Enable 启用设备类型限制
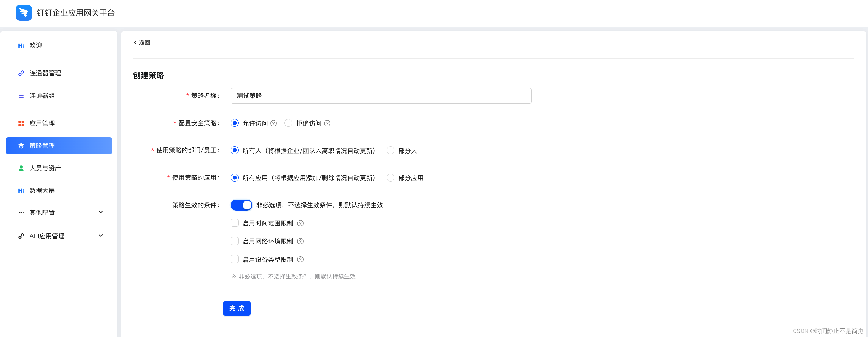This screenshot has height=337, width=868. tap(234, 259)
